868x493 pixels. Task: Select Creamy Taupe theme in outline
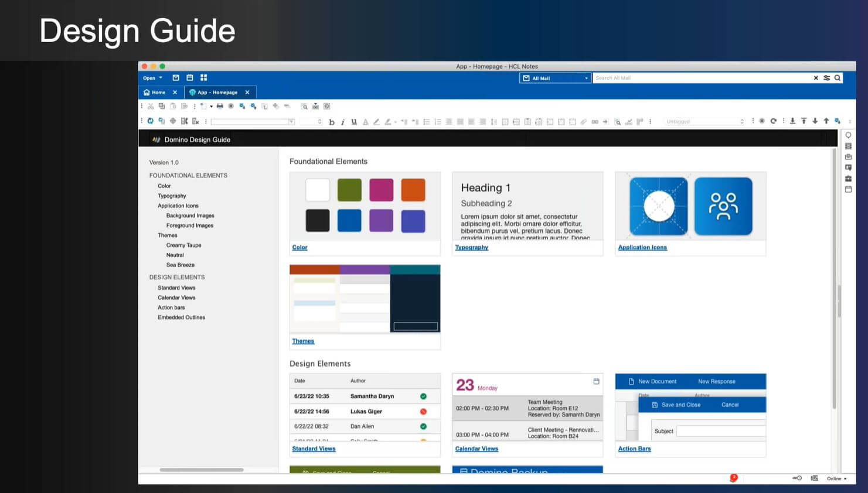[183, 245]
